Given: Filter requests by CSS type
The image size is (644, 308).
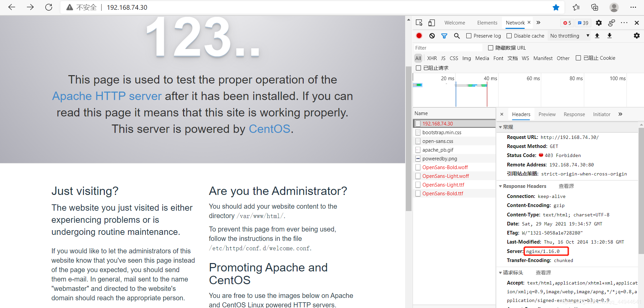Looking at the screenshot, I should 454,58.
